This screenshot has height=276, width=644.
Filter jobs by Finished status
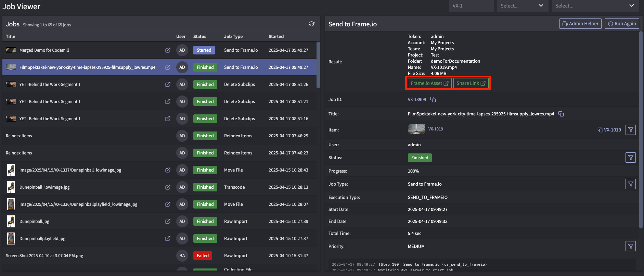tap(631, 158)
